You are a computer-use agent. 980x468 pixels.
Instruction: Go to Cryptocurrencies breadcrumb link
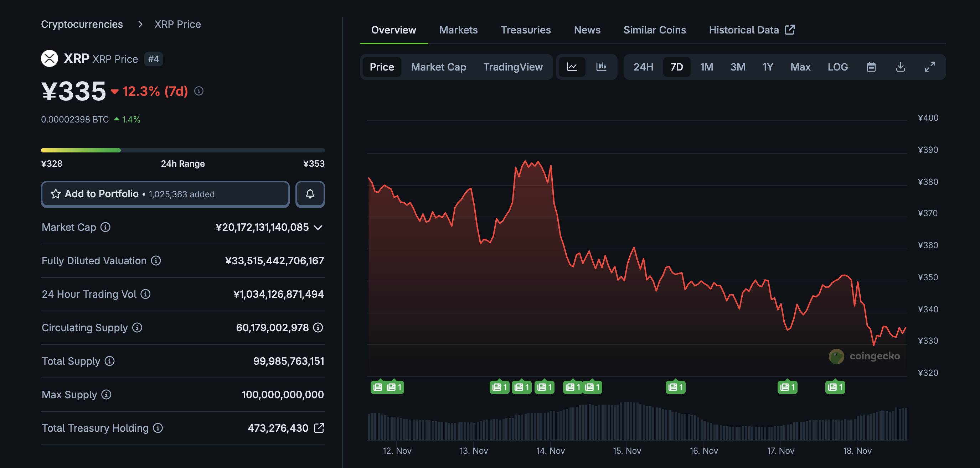[82, 24]
